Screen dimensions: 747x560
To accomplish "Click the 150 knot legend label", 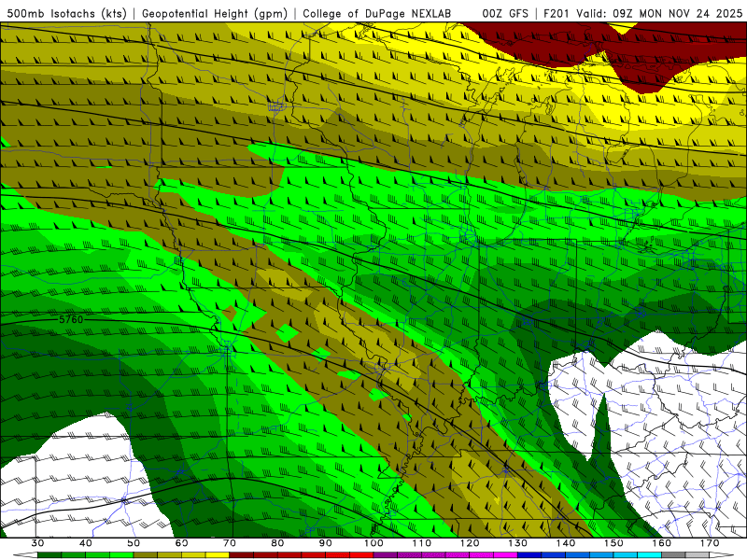I will pyautogui.click(x=613, y=543).
